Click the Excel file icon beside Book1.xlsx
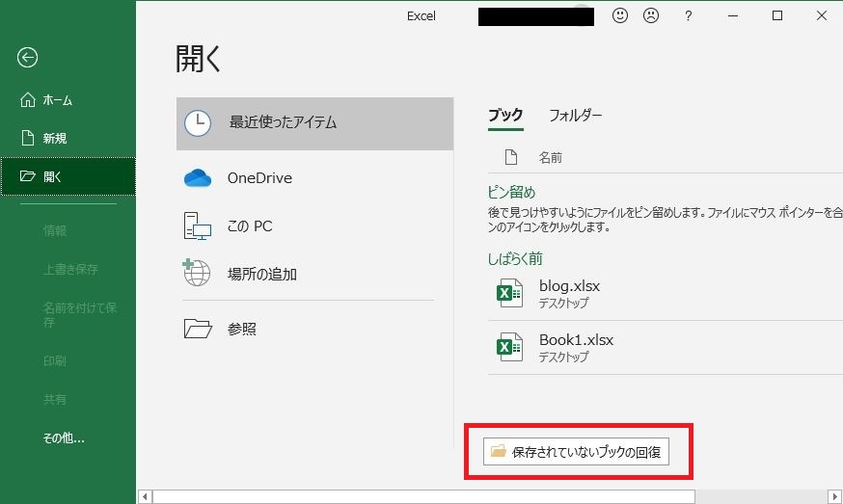This screenshot has width=843, height=504. 509,347
